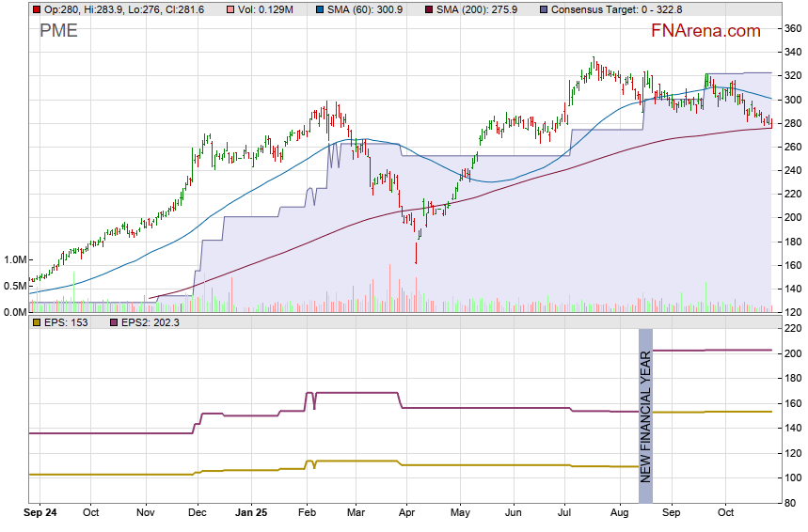Click the pink Vol legend swatch

coord(202,9)
